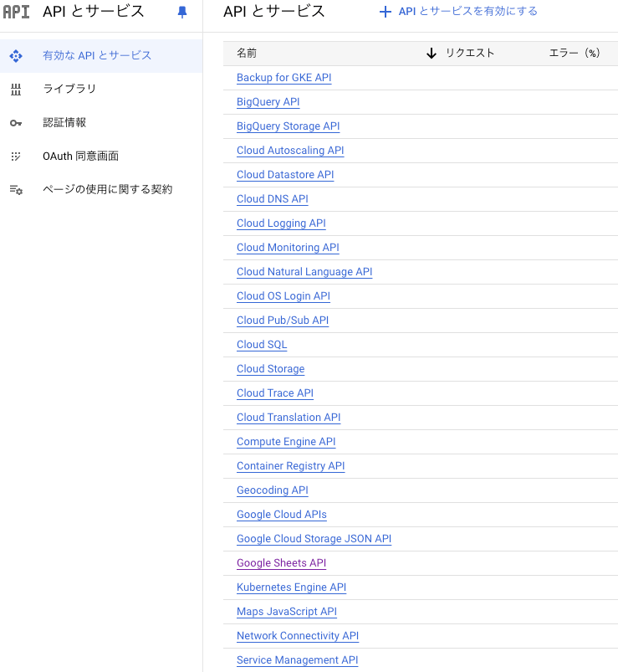Open Cloud Pub/Sub API
The height and width of the screenshot is (672, 618).
click(x=283, y=321)
